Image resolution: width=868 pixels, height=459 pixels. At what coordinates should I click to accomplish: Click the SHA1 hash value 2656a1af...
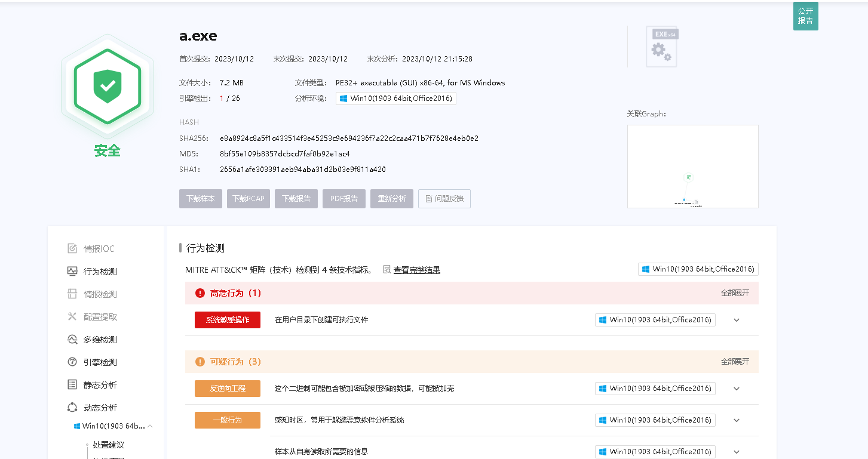303,170
